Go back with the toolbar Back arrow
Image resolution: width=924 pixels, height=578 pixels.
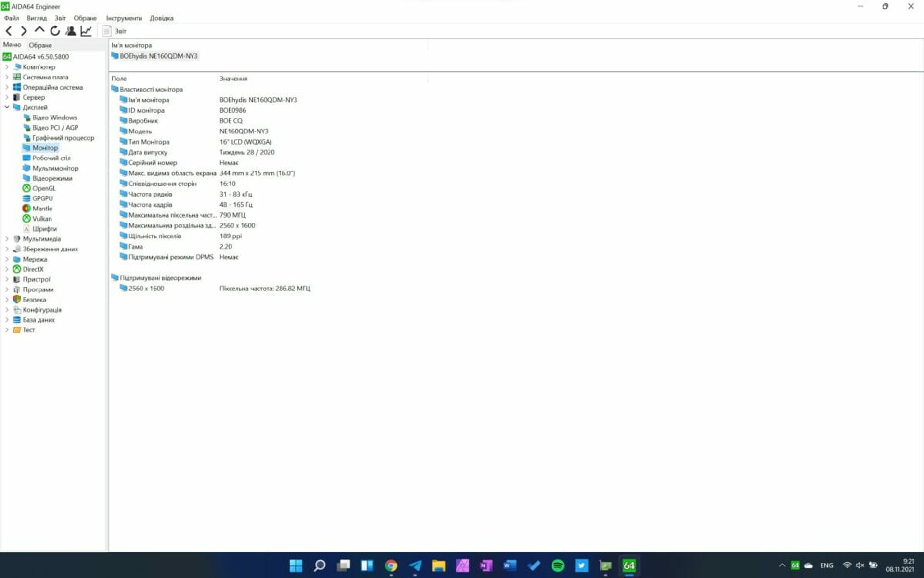(x=9, y=31)
